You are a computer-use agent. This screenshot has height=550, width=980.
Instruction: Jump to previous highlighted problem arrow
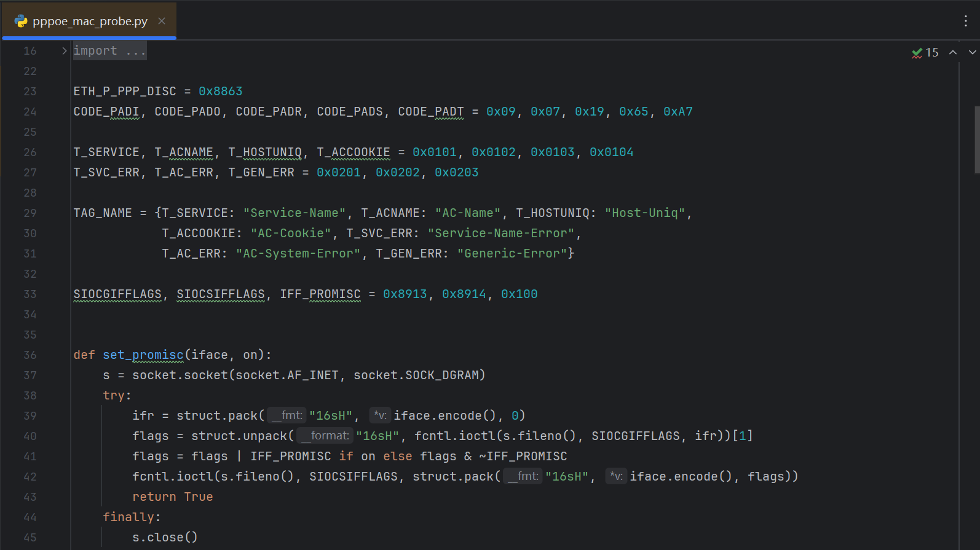[953, 53]
